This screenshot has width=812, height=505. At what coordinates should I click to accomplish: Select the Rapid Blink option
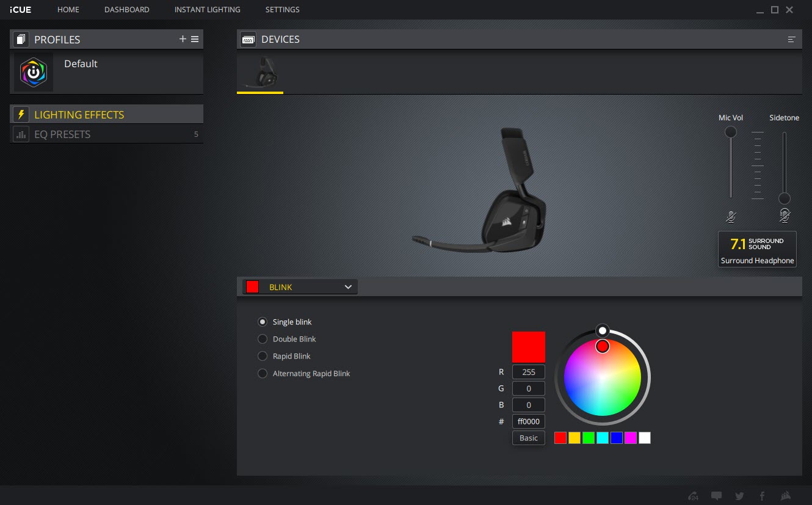(285, 356)
